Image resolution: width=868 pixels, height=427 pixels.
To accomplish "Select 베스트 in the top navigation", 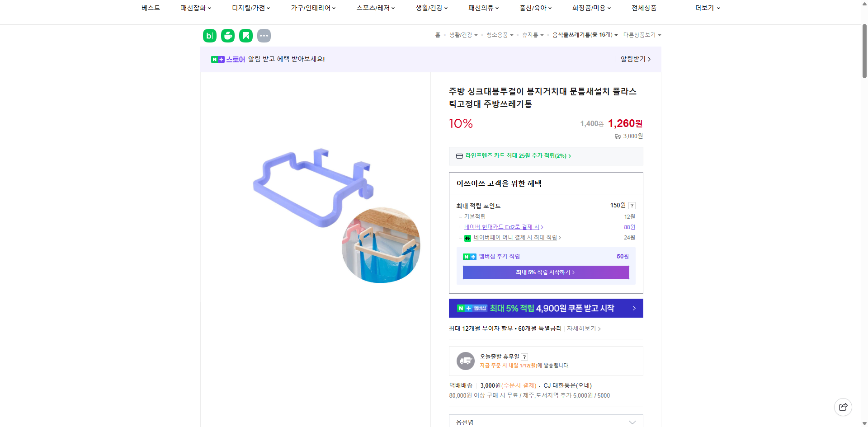I will tap(150, 8).
